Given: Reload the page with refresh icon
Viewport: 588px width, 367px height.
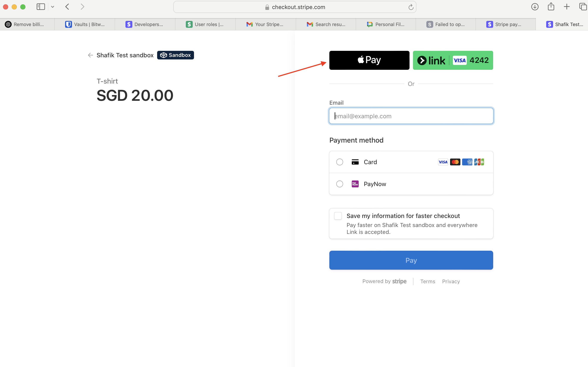Looking at the screenshot, I should coord(411,7).
